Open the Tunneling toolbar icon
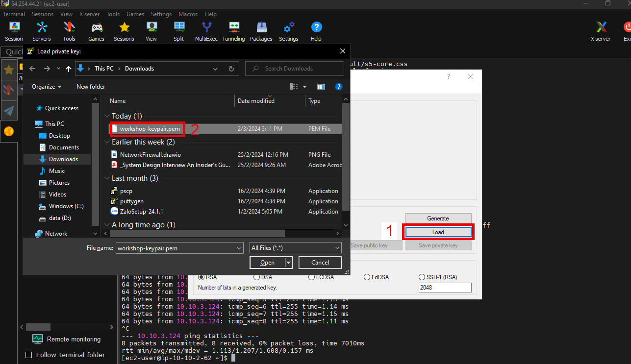 click(233, 31)
